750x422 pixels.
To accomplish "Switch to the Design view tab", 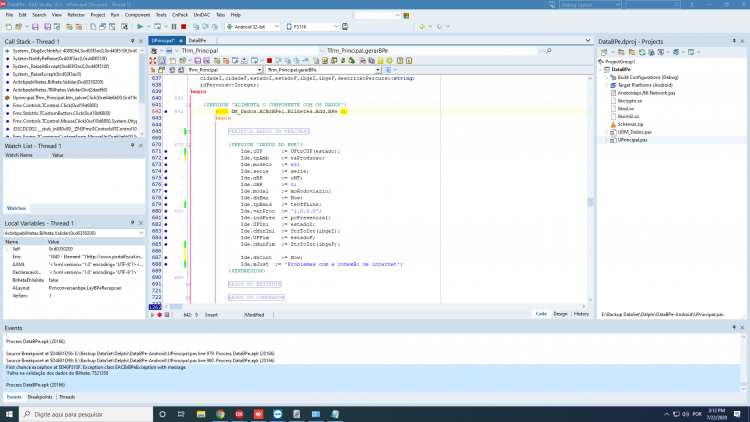I will [x=560, y=314].
